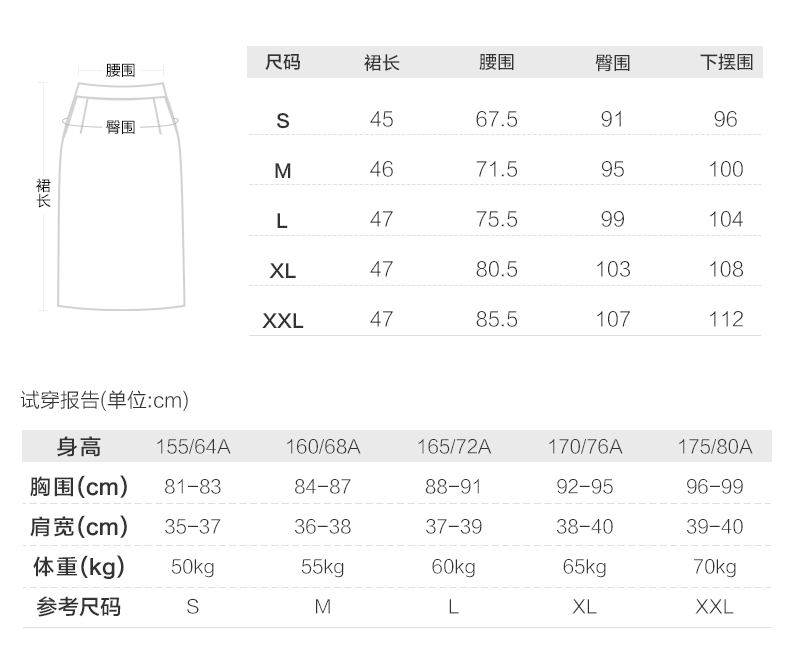Viewport: 790px width, 660px height.
Task: Select the 下摆围 column header
Action: (725, 63)
